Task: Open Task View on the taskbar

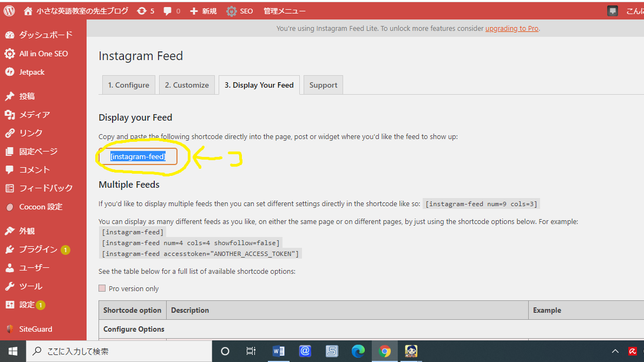Action: click(x=251, y=351)
